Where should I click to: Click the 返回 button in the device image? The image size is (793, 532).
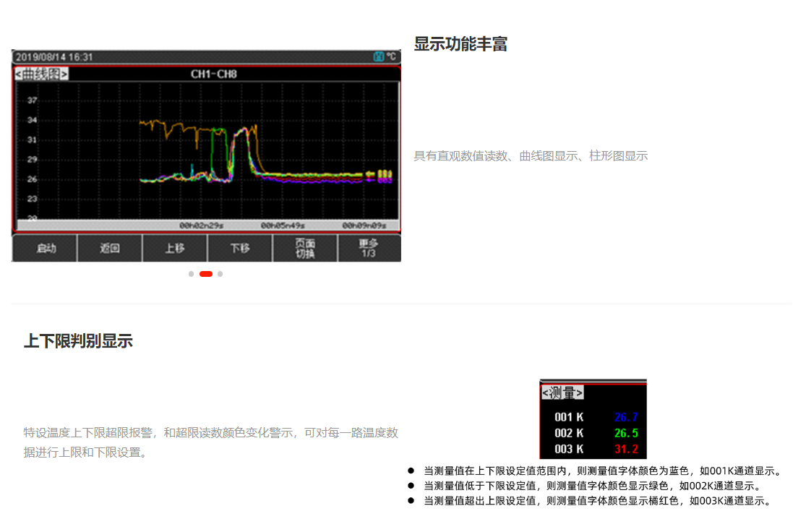click(110, 249)
